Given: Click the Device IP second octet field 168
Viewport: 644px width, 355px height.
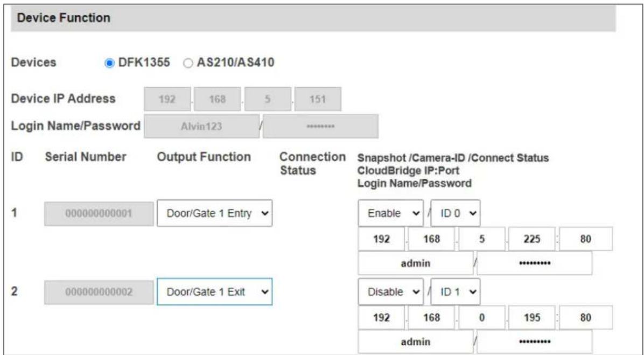Looking at the screenshot, I should pyautogui.click(x=217, y=99).
